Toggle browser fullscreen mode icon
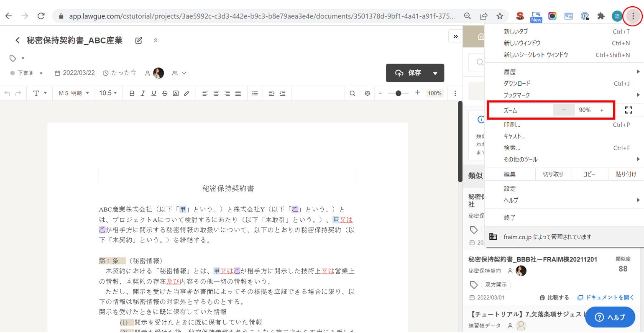 click(x=628, y=110)
